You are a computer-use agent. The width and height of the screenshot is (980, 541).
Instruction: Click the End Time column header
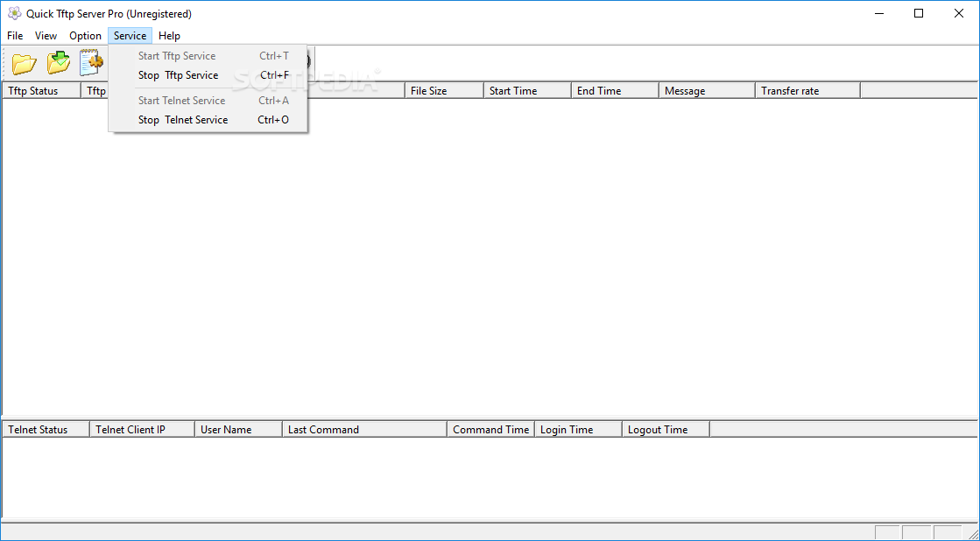[x=615, y=90]
